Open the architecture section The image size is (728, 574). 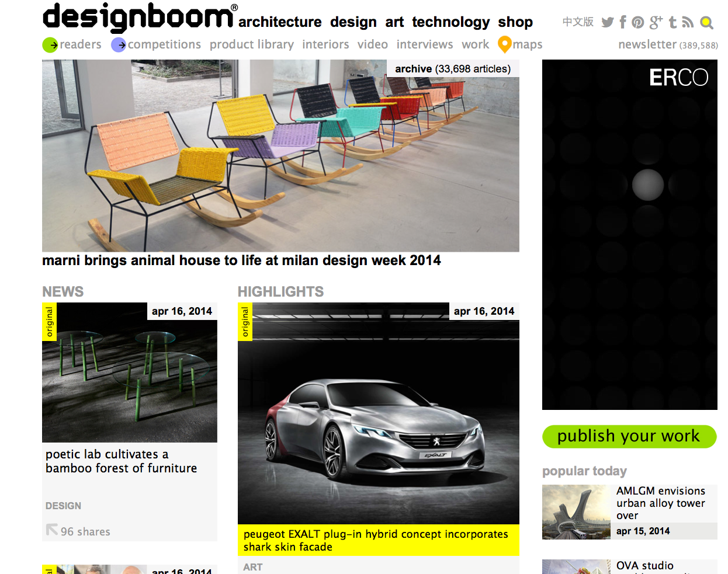pos(280,22)
